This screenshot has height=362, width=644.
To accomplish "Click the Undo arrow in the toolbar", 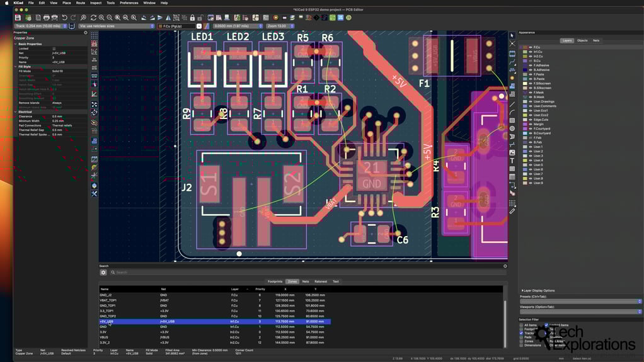I will (x=64, y=18).
